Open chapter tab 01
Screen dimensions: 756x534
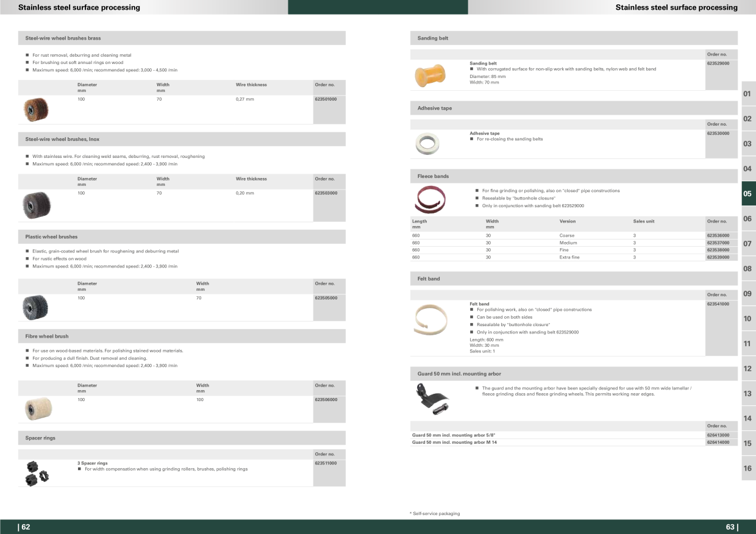[748, 94]
